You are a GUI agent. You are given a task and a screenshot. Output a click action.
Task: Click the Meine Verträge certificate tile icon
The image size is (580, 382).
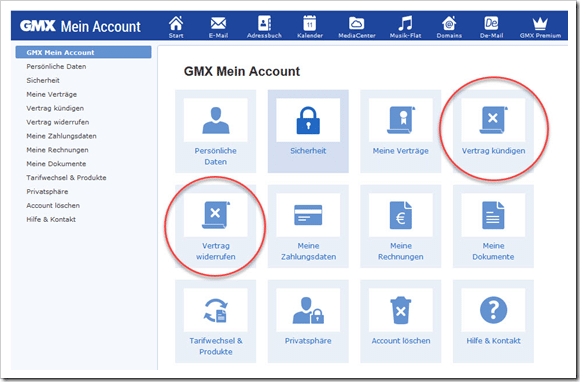point(401,120)
